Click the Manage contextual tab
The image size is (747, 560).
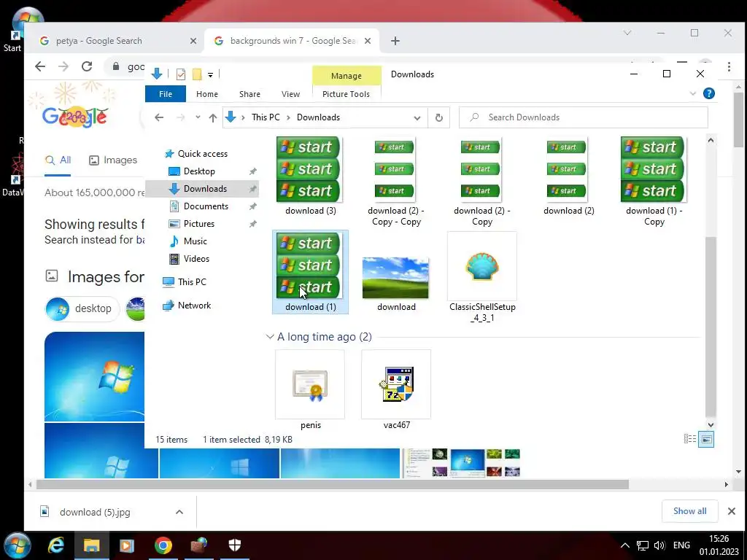(347, 76)
